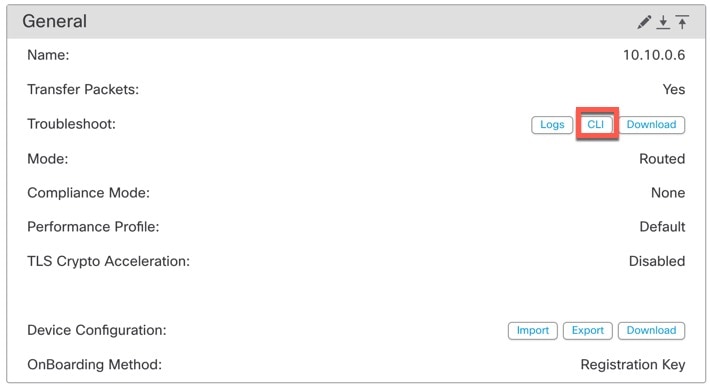Click the Troubleshoot label
Screen dimensions: 710x388
[x=72, y=124]
